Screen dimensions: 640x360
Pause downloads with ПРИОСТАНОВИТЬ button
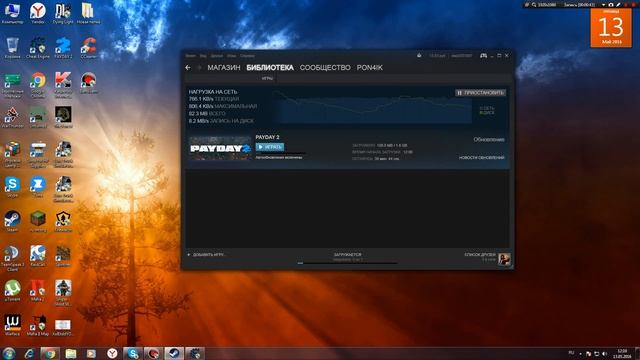(480, 93)
